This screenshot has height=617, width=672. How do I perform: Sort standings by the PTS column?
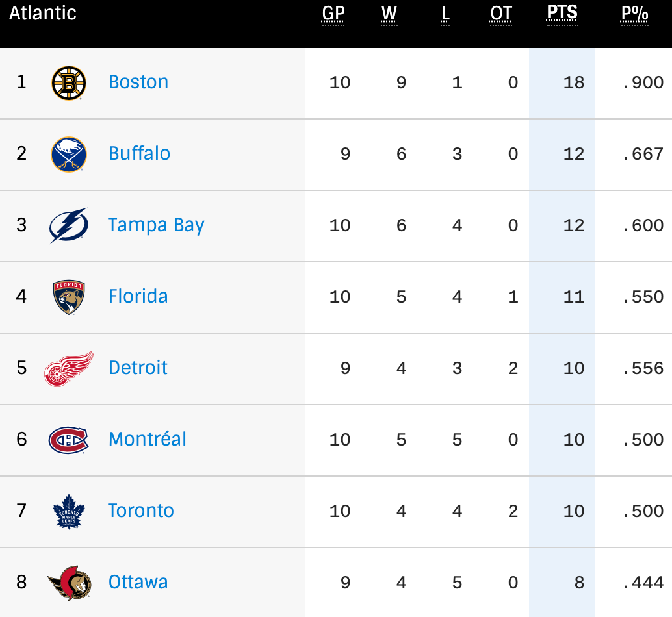[x=562, y=14]
